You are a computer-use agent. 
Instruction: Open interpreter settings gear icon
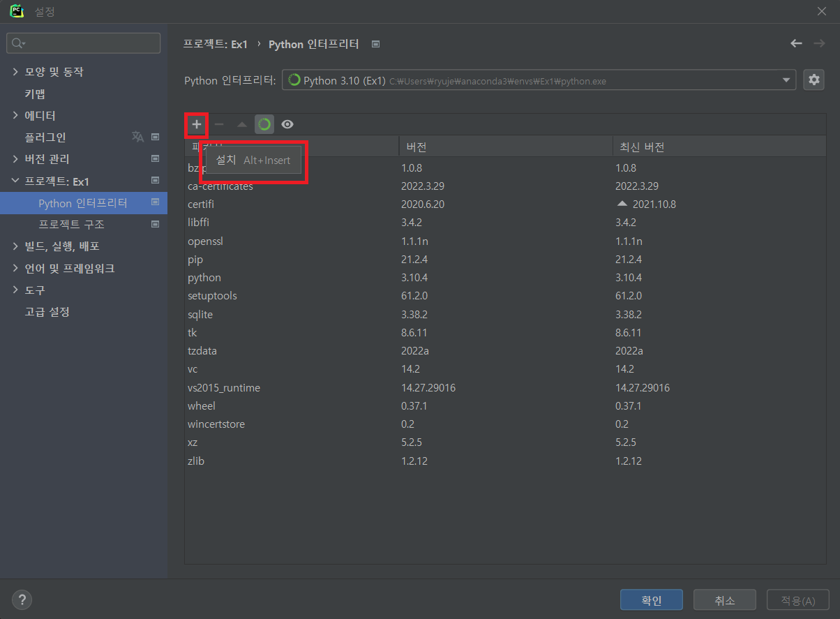[x=813, y=80]
